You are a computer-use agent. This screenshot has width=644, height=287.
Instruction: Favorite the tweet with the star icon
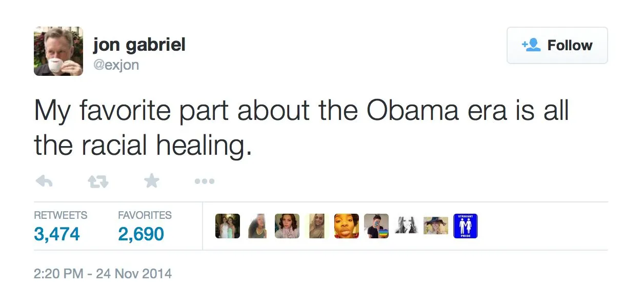(151, 181)
